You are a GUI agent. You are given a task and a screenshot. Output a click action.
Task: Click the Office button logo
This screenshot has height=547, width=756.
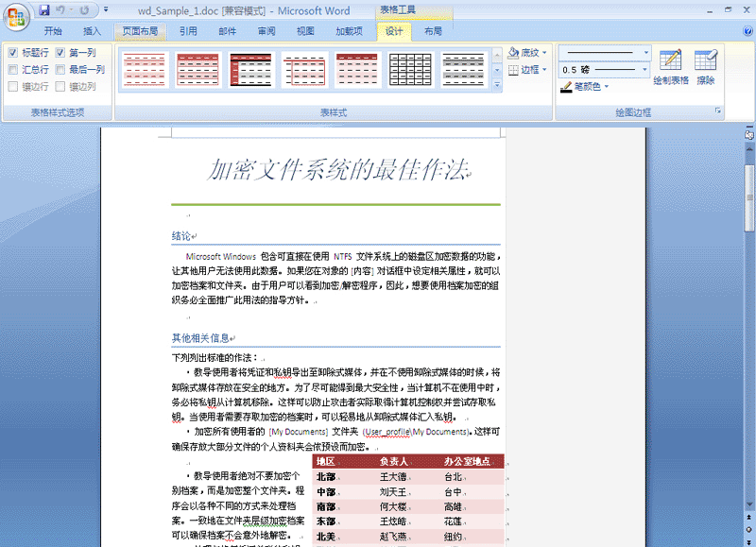click(17, 16)
